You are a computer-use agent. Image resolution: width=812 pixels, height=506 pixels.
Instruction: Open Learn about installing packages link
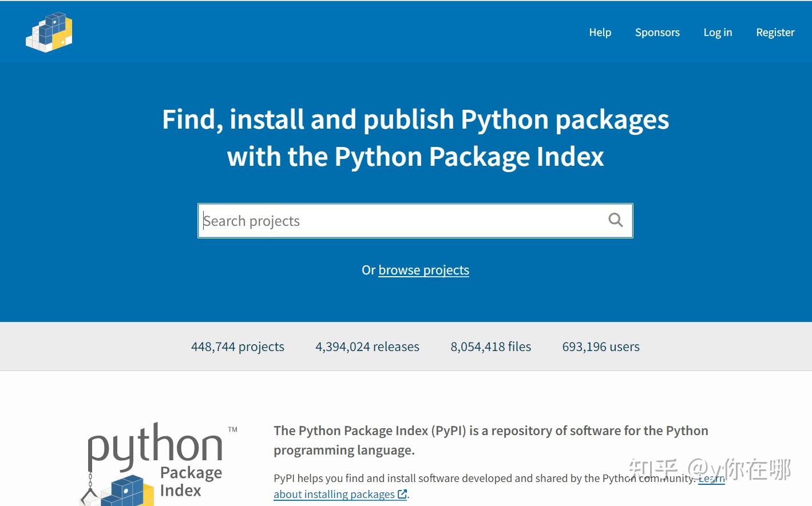click(340, 494)
